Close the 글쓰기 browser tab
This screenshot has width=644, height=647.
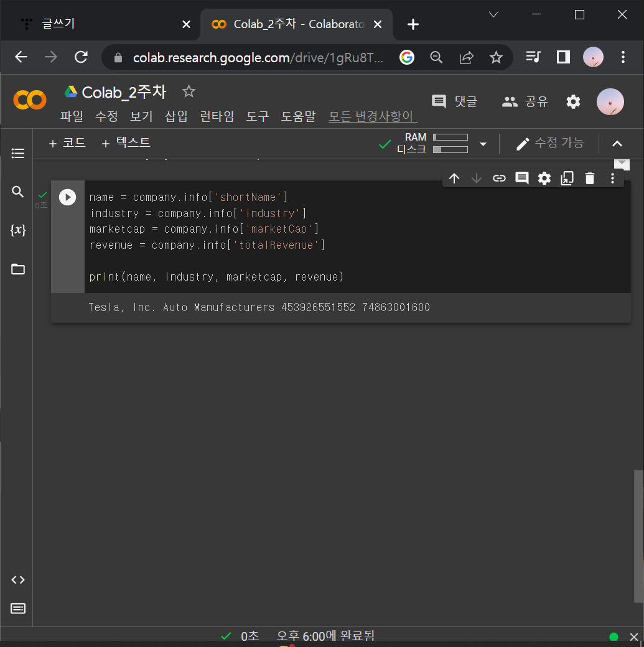click(186, 24)
